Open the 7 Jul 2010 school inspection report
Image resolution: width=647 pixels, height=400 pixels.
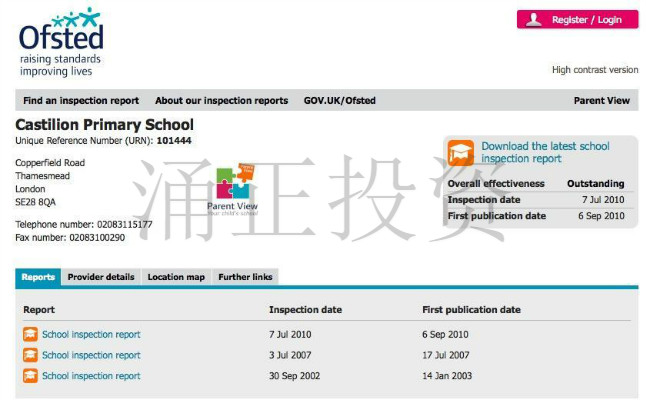(x=91, y=334)
